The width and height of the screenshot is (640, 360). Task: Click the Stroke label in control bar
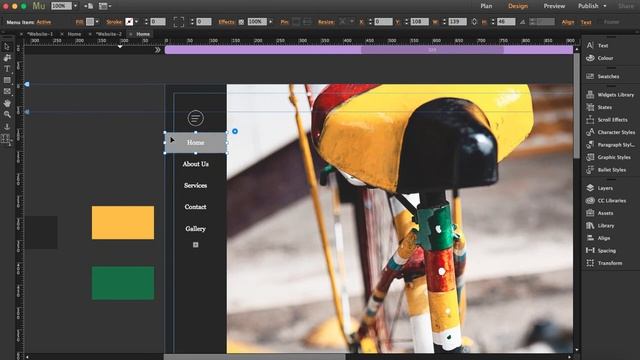click(114, 22)
